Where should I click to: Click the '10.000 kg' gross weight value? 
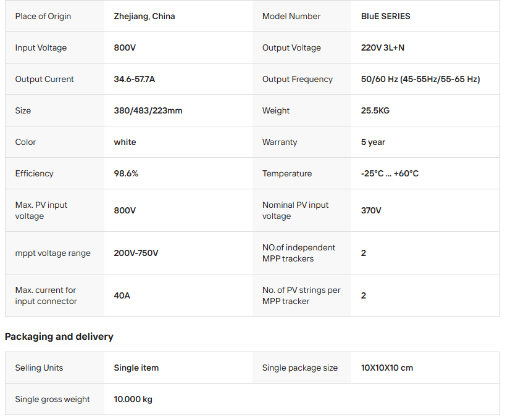(133, 400)
